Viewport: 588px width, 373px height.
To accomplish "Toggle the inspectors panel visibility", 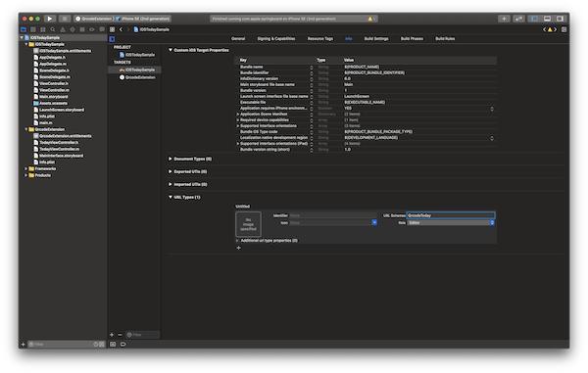I will [560, 19].
